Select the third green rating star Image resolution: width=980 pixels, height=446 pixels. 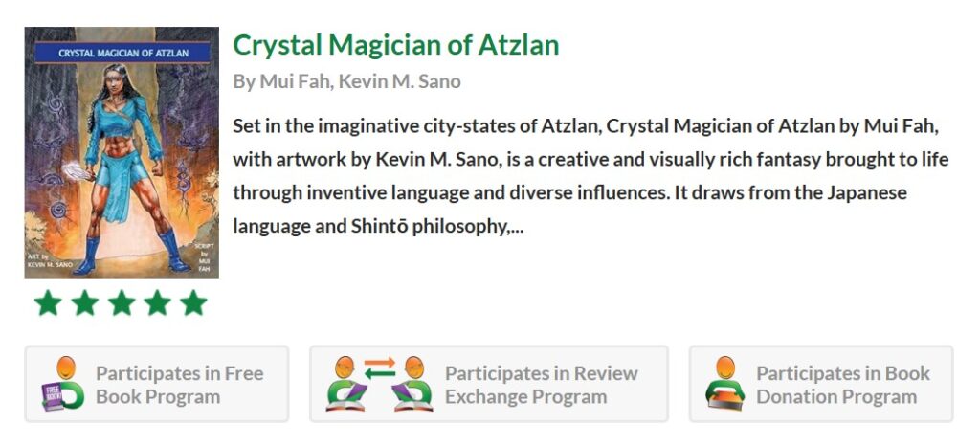[x=122, y=303]
